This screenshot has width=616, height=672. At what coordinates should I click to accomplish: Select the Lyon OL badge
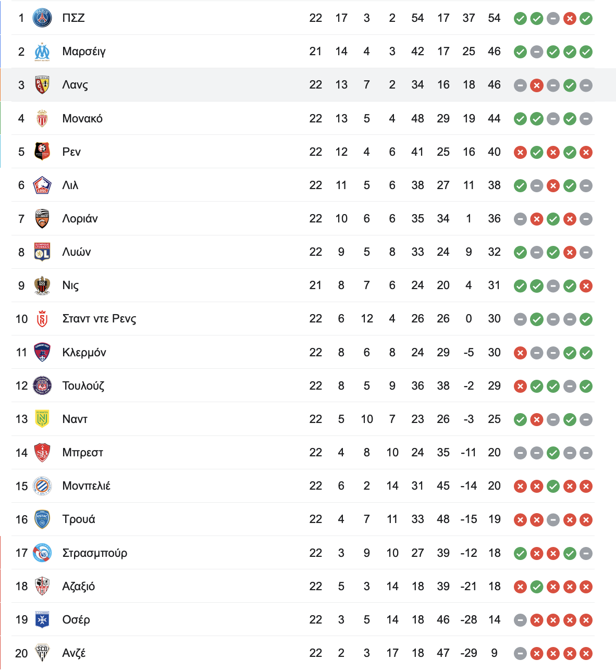tap(42, 252)
